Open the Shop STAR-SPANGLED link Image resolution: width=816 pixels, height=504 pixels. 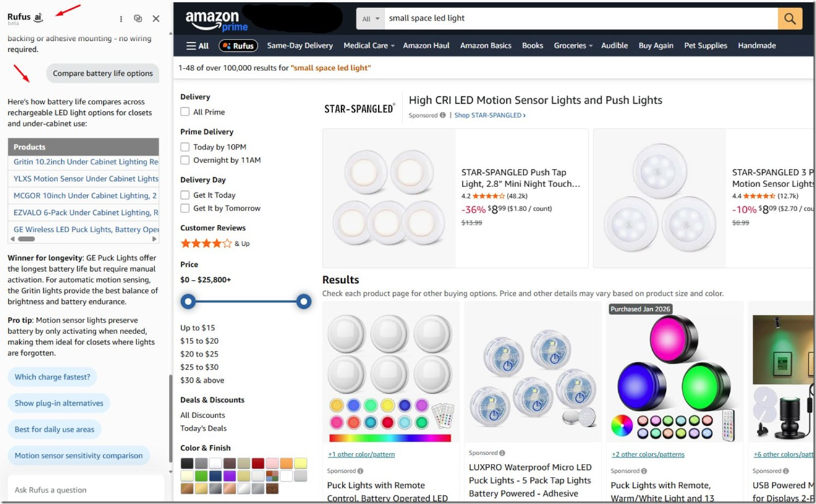[490, 115]
